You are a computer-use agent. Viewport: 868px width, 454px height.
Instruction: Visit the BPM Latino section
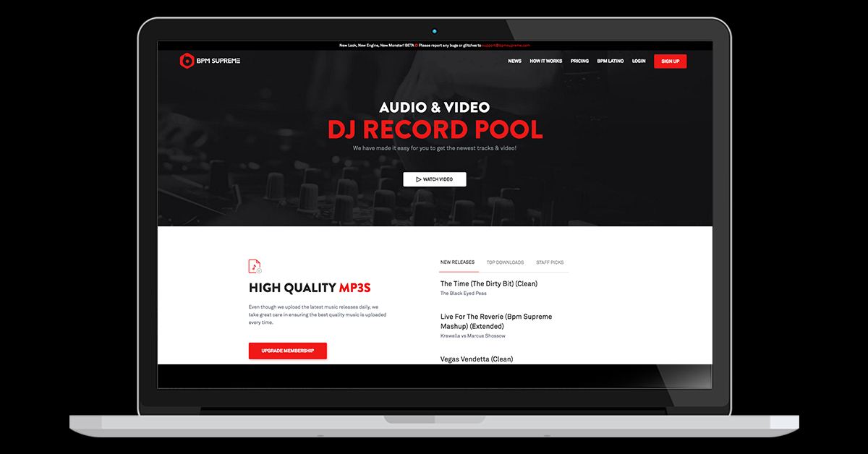point(610,61)
